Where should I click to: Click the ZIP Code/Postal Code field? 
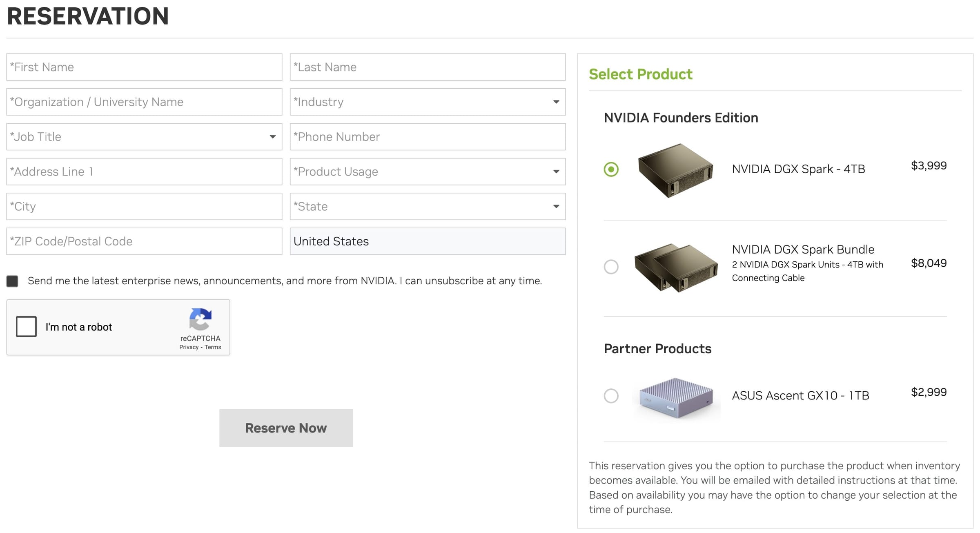(x=144, y=241)
